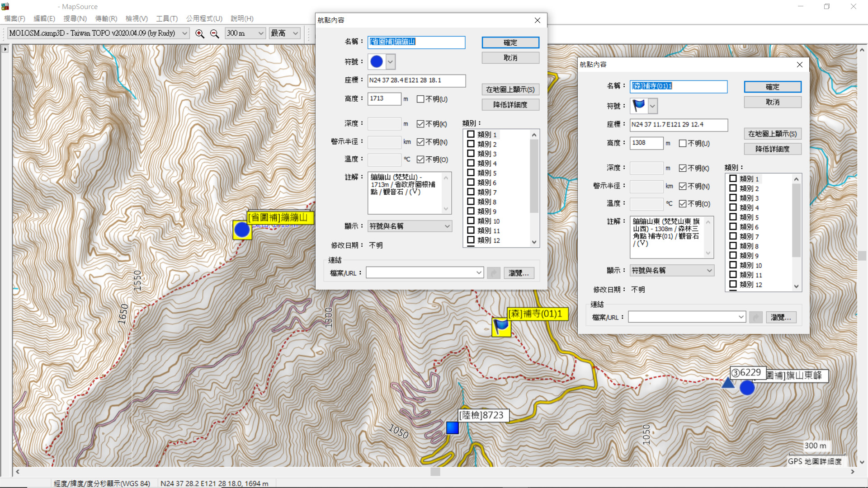Click the blue circle symbol swatch
Viewport: 868px width, 488px height.
tap(377, 62)
